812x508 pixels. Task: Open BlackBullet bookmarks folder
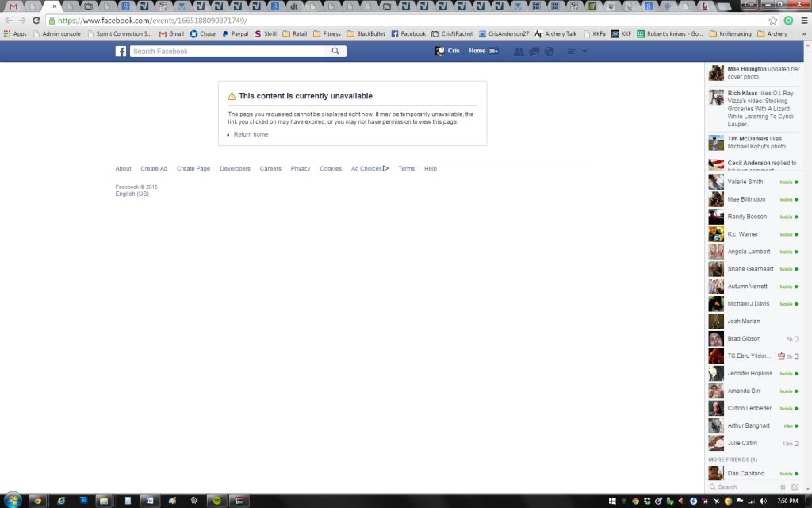[x=366, y=33]
